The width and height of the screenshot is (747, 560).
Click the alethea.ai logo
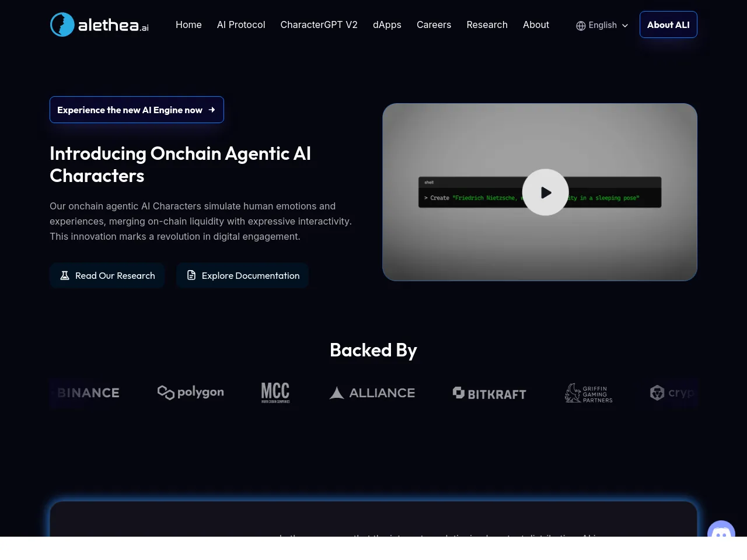(99, 24)
